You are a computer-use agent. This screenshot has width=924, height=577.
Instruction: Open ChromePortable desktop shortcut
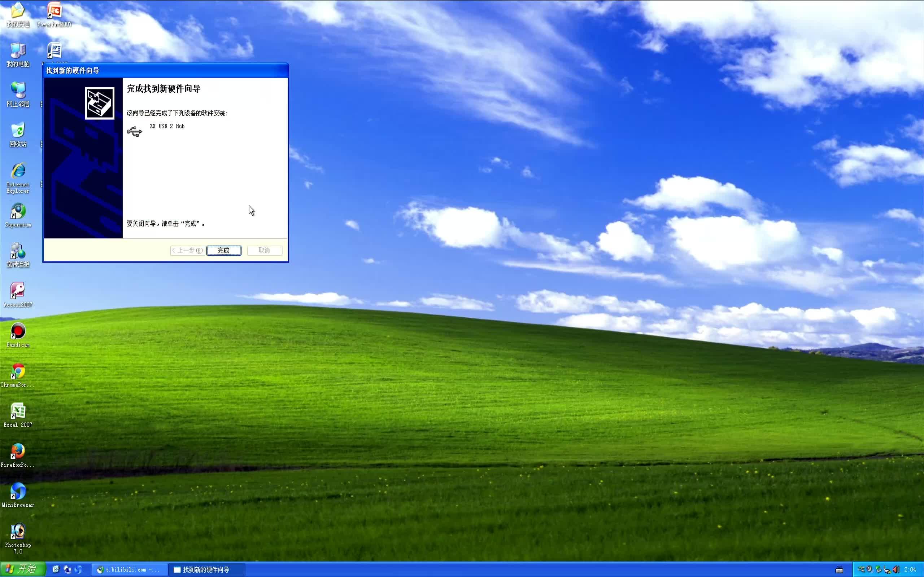pos(18,371)
